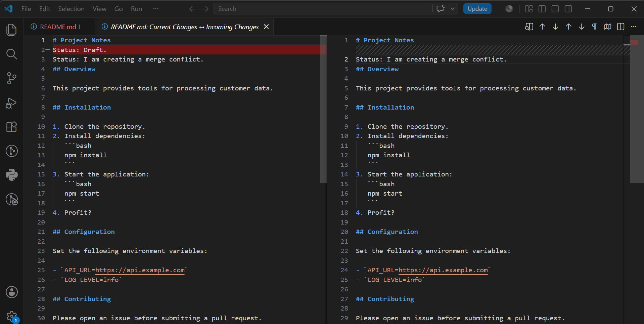
Task: Click the VS Code logo icon
Action: point(9,9)
